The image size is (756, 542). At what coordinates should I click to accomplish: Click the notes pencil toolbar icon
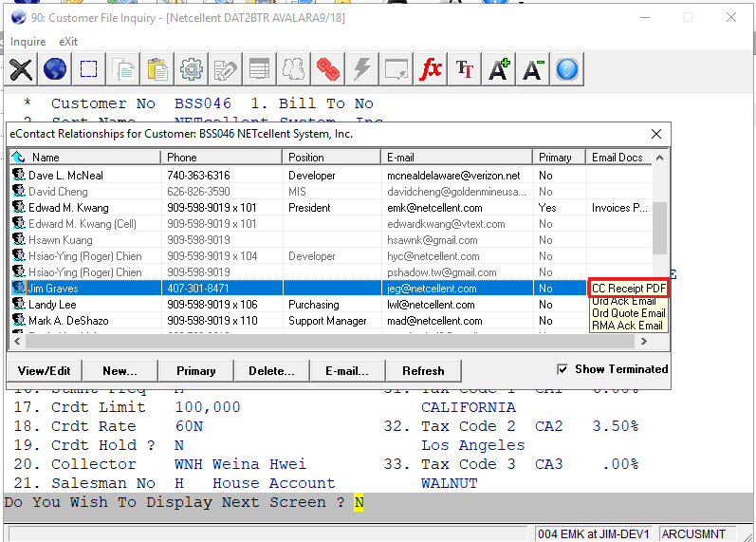pos(225,69)
